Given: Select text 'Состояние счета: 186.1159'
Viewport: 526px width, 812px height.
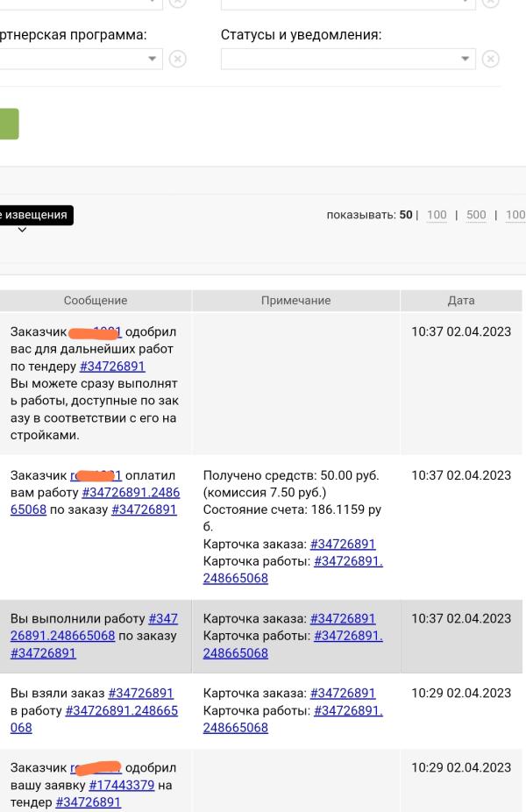Looking at the screenshot, I should 284,509.
